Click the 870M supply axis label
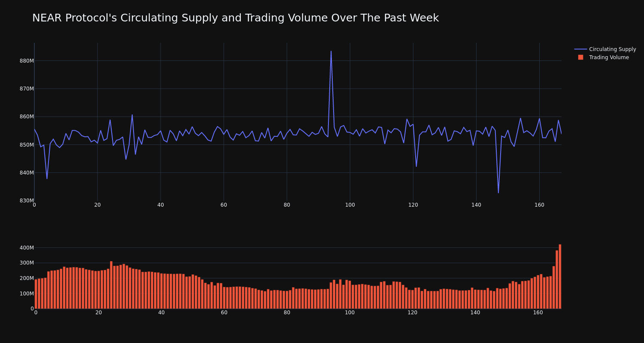 pyautogui.click(x=27, y=89)
